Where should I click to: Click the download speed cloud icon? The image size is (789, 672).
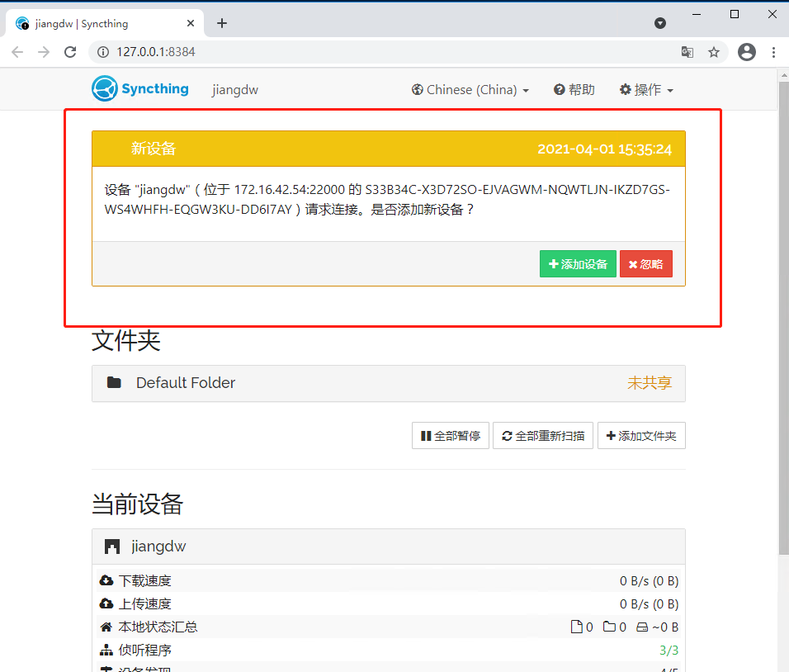click(x=106, y=580)
